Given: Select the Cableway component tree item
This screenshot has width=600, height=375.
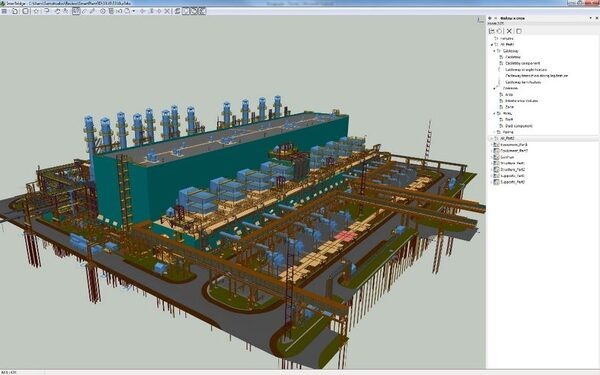Looking at the screenshot, I should [x=523, y=63].
